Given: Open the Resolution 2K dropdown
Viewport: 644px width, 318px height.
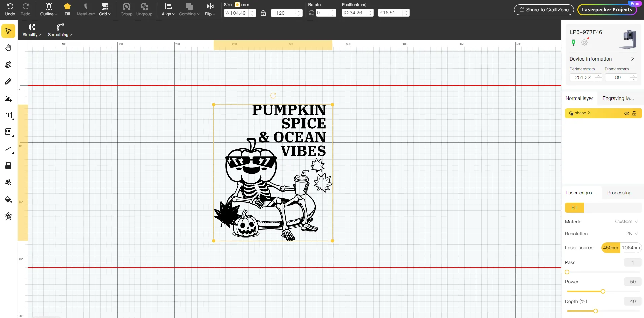Looking at the screenshot, I should (x=632, y=234).
